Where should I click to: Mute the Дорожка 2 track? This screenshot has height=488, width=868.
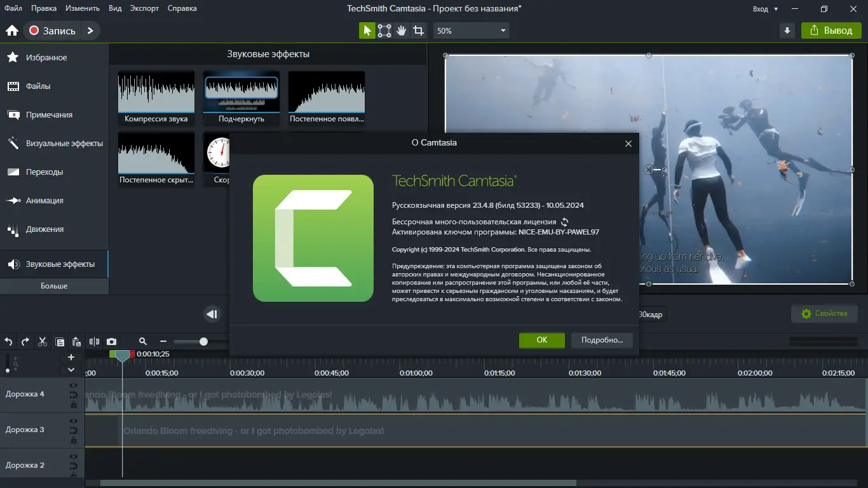pos(73,465)
